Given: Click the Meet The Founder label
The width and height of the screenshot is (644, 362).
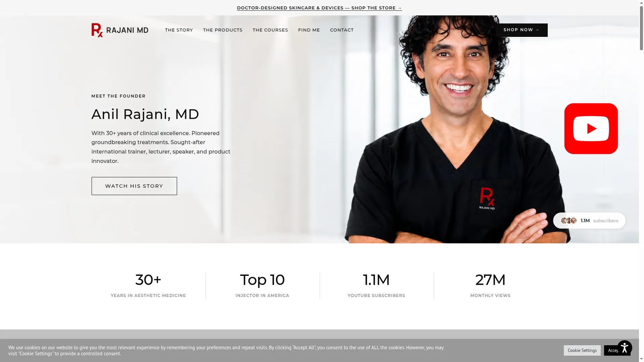Looking at the screenshot, I should pos(118,96).
